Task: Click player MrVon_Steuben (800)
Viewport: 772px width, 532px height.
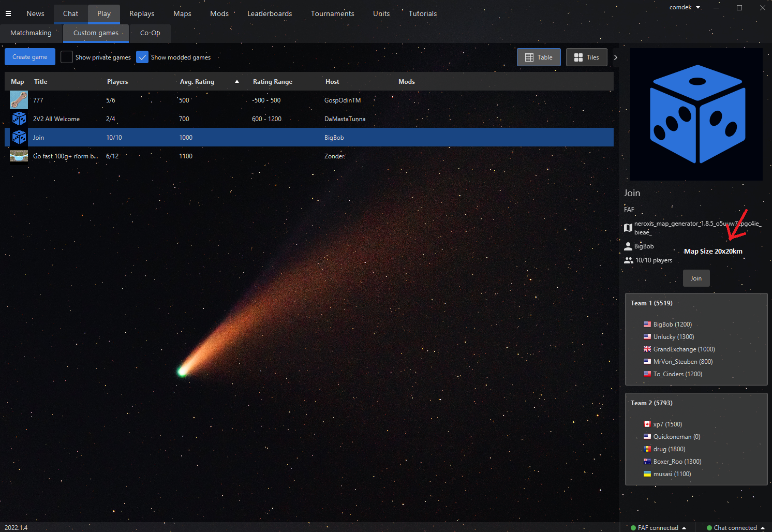Action: pos(683,362)
